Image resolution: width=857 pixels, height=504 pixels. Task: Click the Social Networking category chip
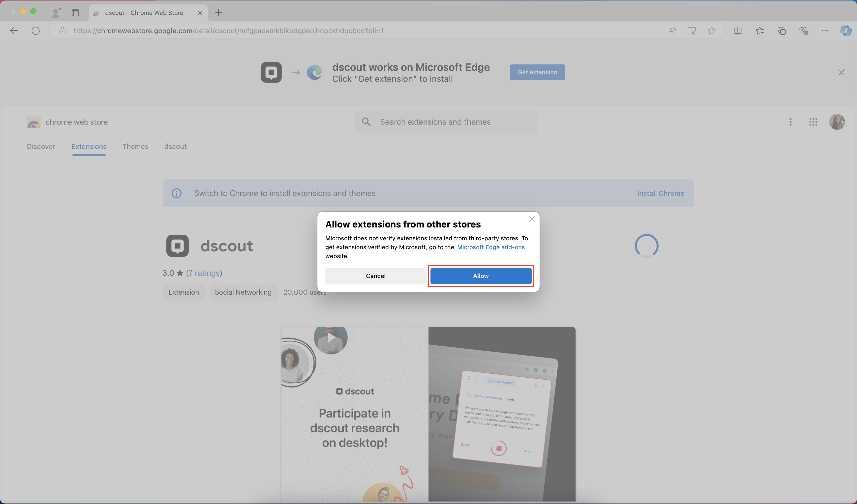(243, 292)
